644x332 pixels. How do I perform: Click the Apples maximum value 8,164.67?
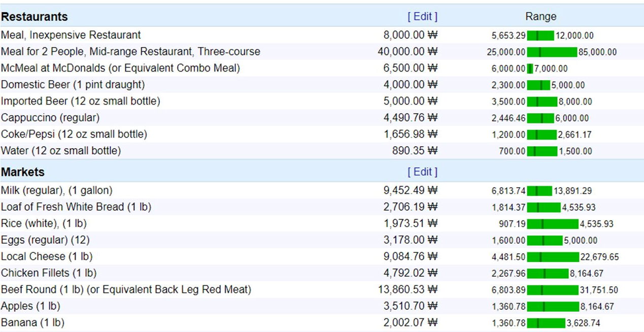click(x=597, y=307)
